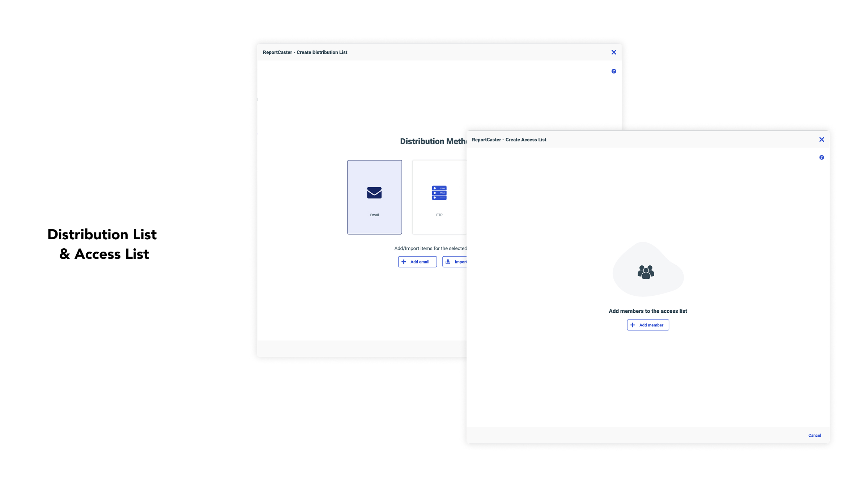Screen dimensions: 868x488
Task: Click 'Add members to the access list' text
Action: tap(648, 311)
